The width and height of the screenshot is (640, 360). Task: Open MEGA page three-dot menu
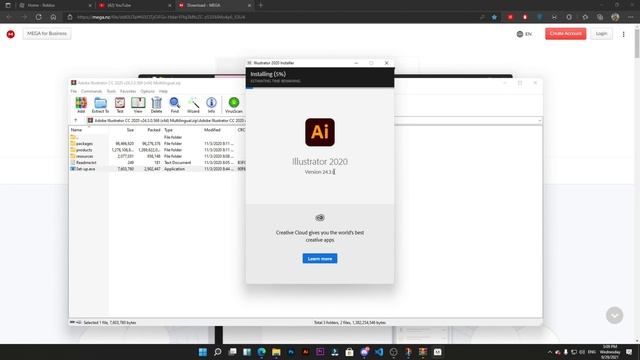[x=623, y=34]
